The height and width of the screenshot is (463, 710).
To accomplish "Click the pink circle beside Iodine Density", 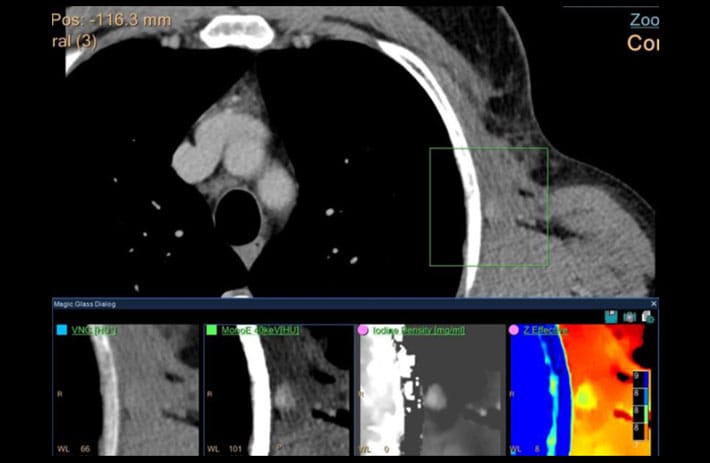I will click(363, 329).
